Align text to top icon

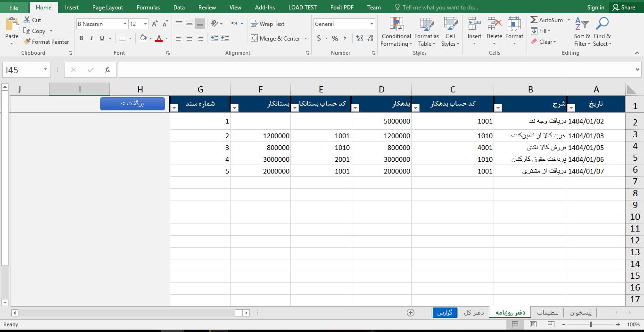tap(179, 24)
